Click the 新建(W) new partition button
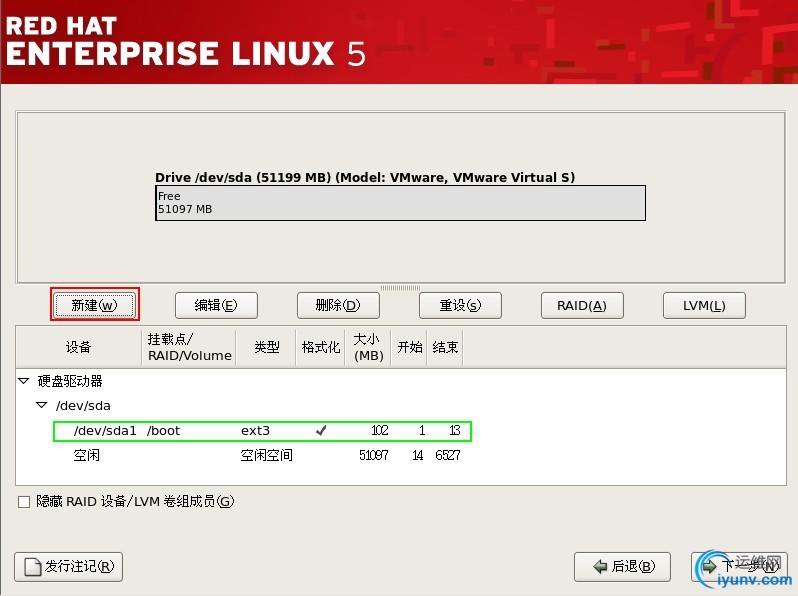 pos(95,305)
